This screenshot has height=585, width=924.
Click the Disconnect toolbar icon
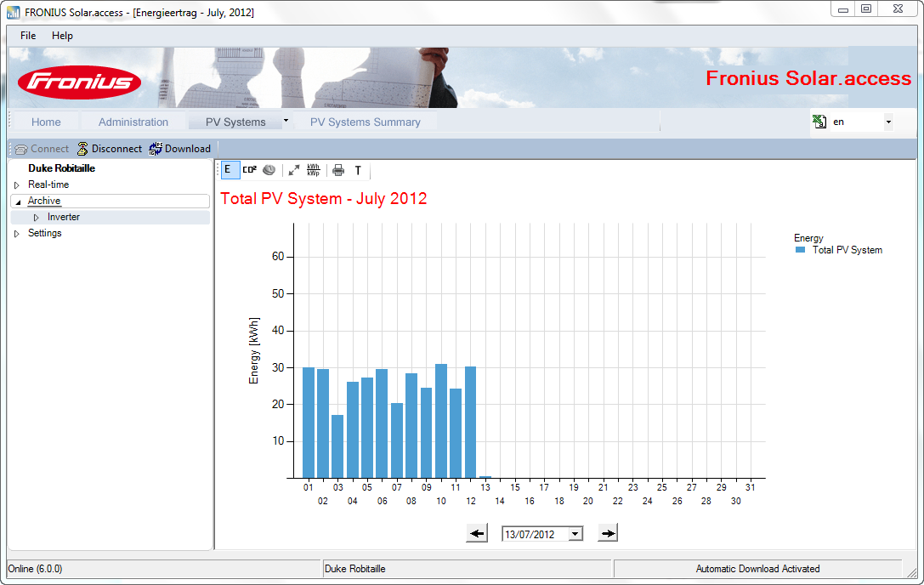tap(109, 148)
